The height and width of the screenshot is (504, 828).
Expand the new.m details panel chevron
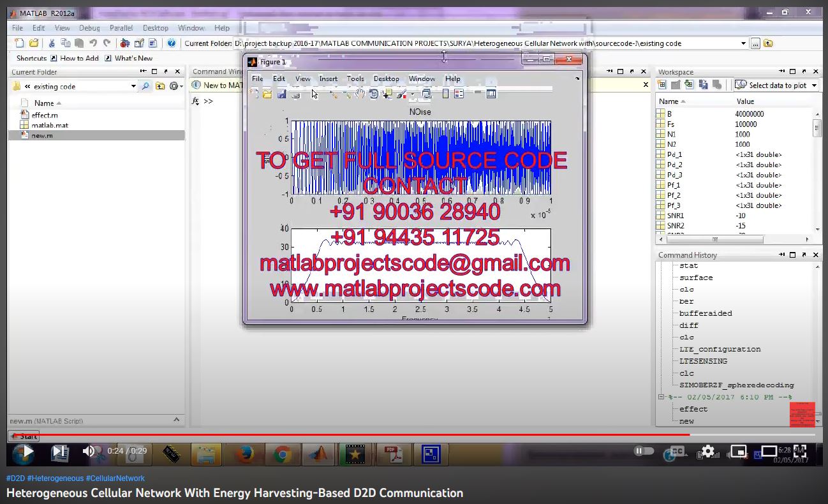tap(177, 419)
